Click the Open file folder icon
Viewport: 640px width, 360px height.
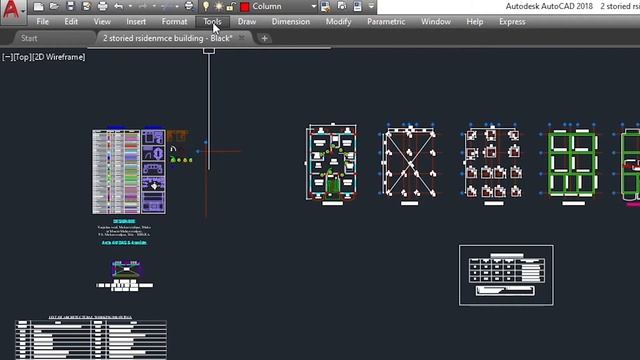[x=54, y=7]
